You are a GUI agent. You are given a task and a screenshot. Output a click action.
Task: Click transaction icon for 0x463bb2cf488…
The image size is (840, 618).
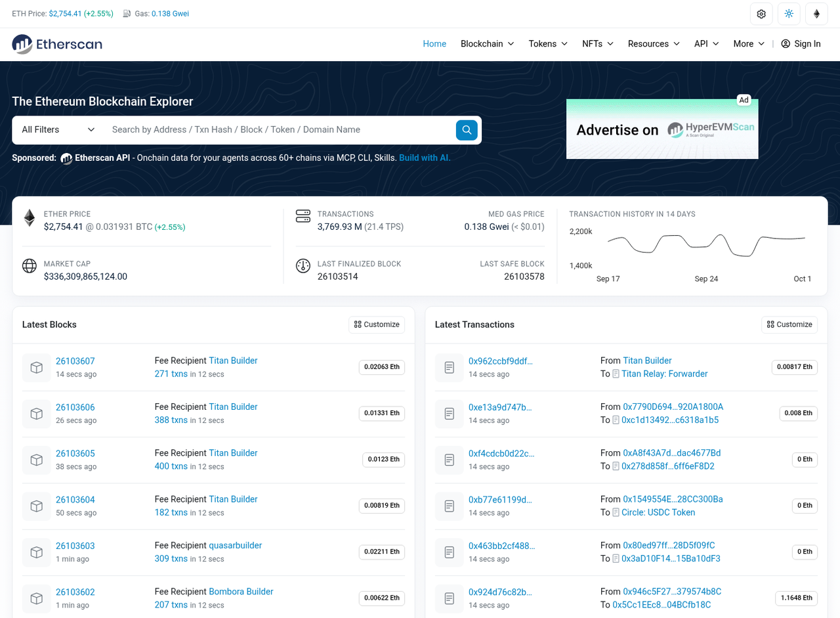click(450, 552)
